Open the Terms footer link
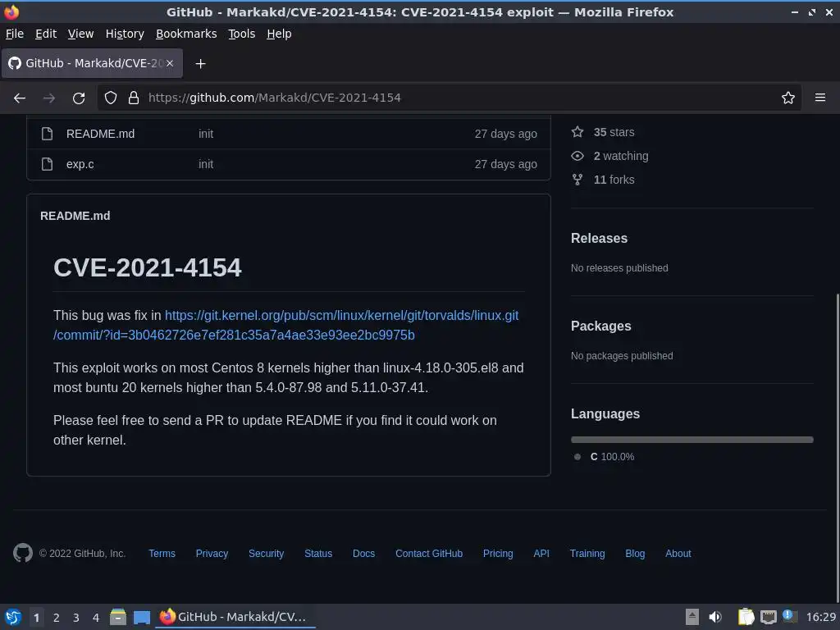 point(162,554)
